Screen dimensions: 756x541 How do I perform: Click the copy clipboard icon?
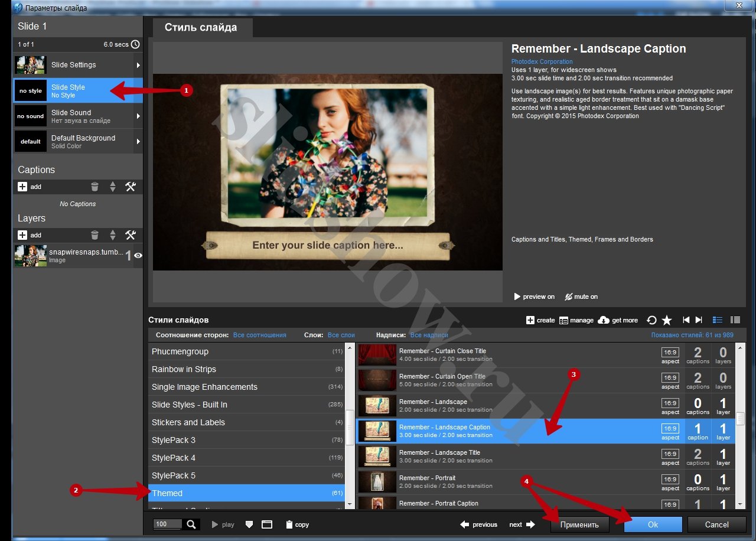pos(289,524)
